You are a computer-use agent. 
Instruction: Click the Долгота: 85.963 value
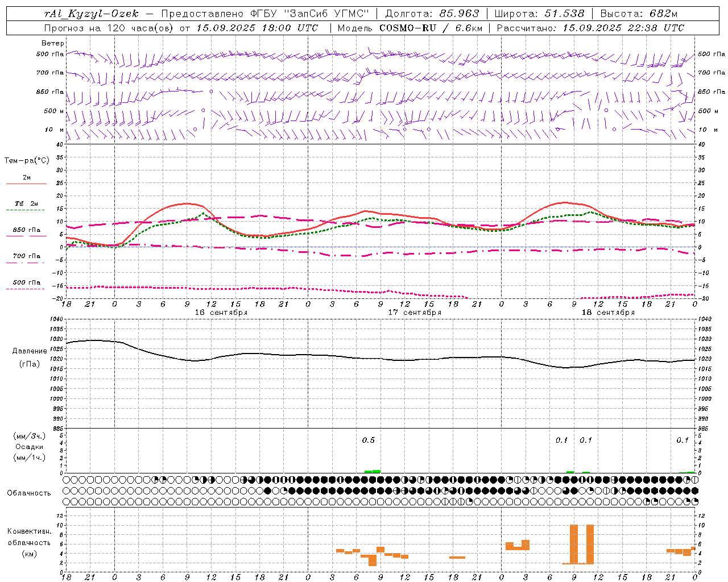(432, 14)
